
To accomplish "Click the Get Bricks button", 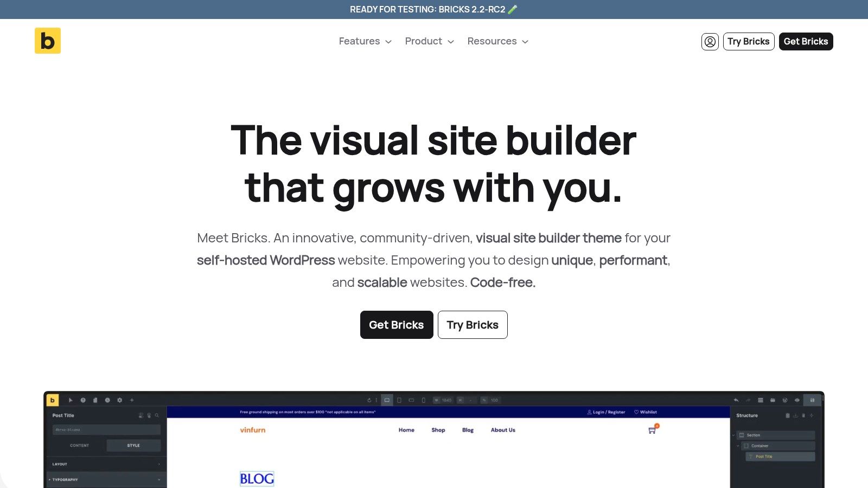I will point(397,325).
